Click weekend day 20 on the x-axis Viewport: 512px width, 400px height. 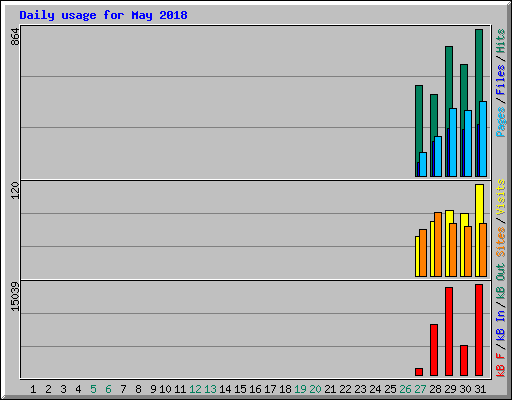(x=315, y=389)
